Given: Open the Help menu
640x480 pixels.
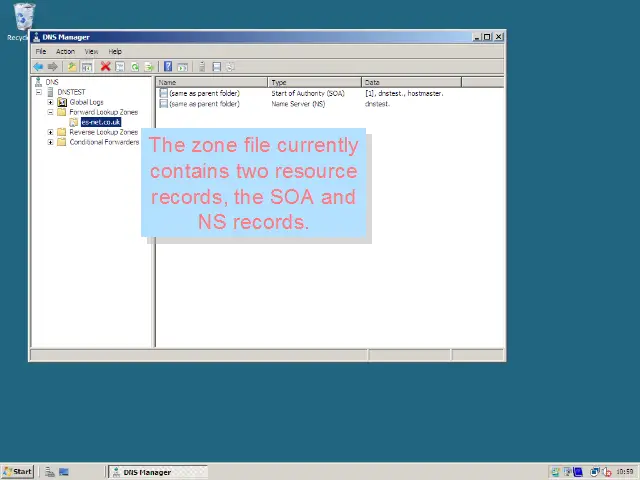Looking at the screenshot, I should [x=115, y=51].
